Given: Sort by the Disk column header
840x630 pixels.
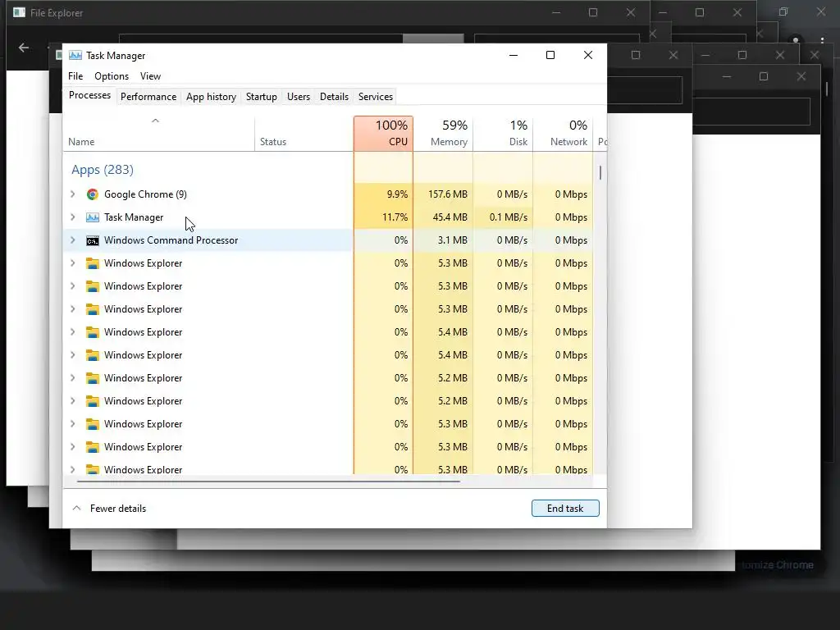Looking at the screenshot, I should coord(503,134).
